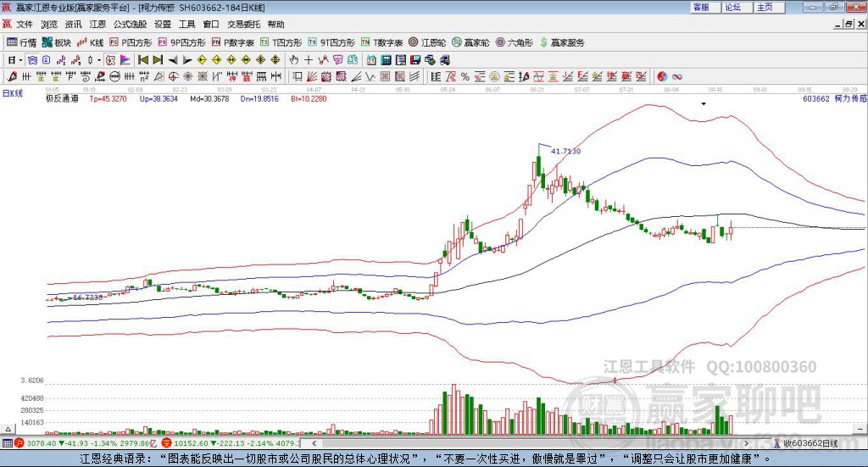Click the 41.7130 high price label

[x=565, y=151]
